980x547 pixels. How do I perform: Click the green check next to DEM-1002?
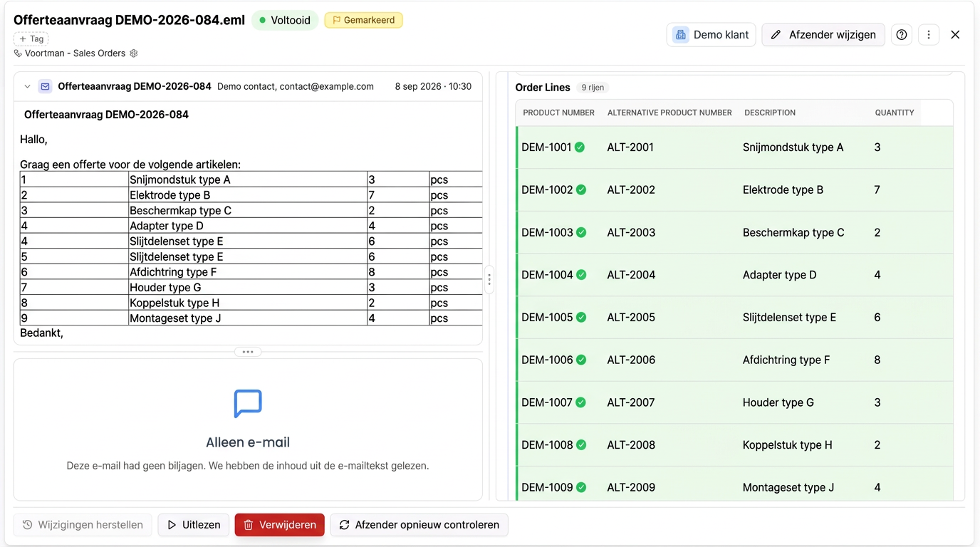[x=581, y=190]
